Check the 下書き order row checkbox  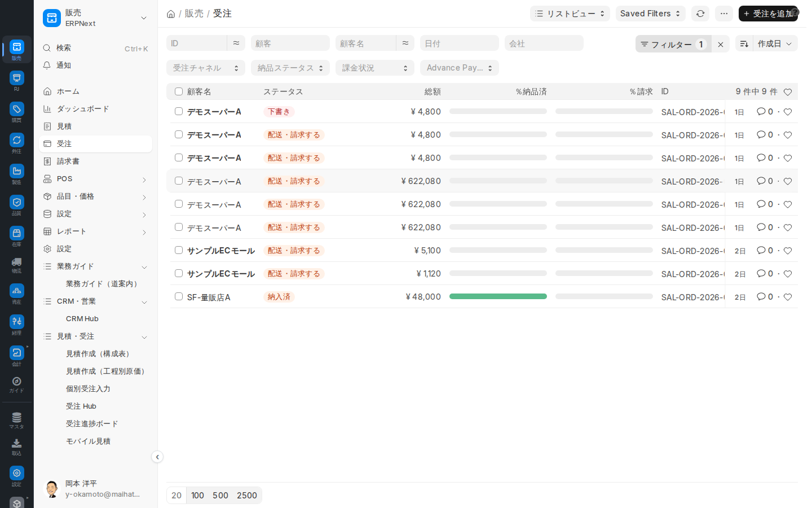(x=179, y=111)
